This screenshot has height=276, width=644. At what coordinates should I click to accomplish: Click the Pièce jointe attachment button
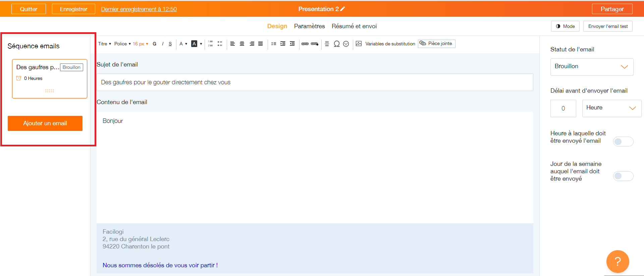tap(436, 44)
